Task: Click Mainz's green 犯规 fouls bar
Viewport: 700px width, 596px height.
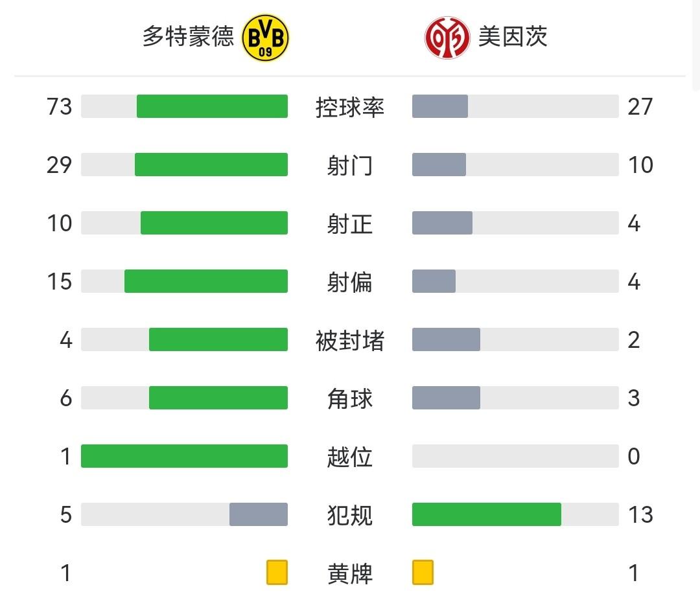Action: tap(487, 514)
